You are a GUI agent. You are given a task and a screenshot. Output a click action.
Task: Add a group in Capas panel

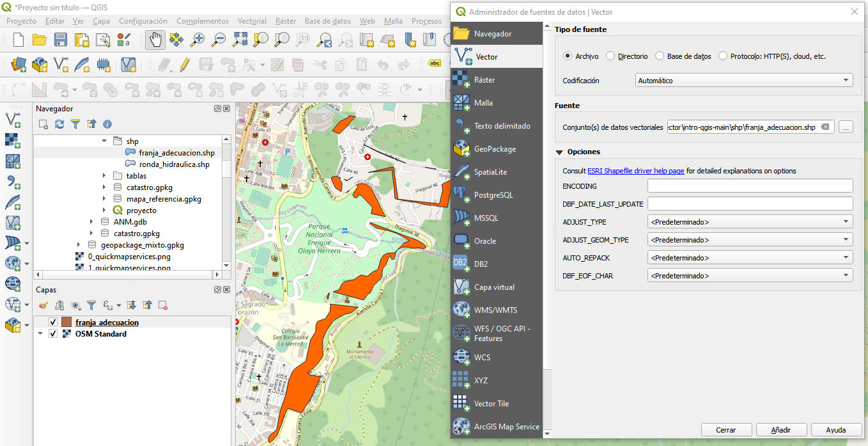click(59, 305)
